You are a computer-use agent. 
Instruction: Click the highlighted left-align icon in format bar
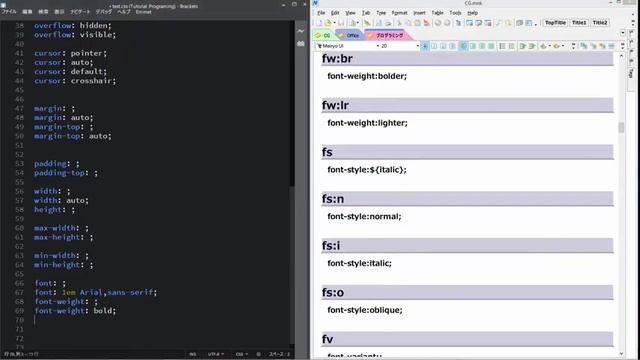click(464, 46)
